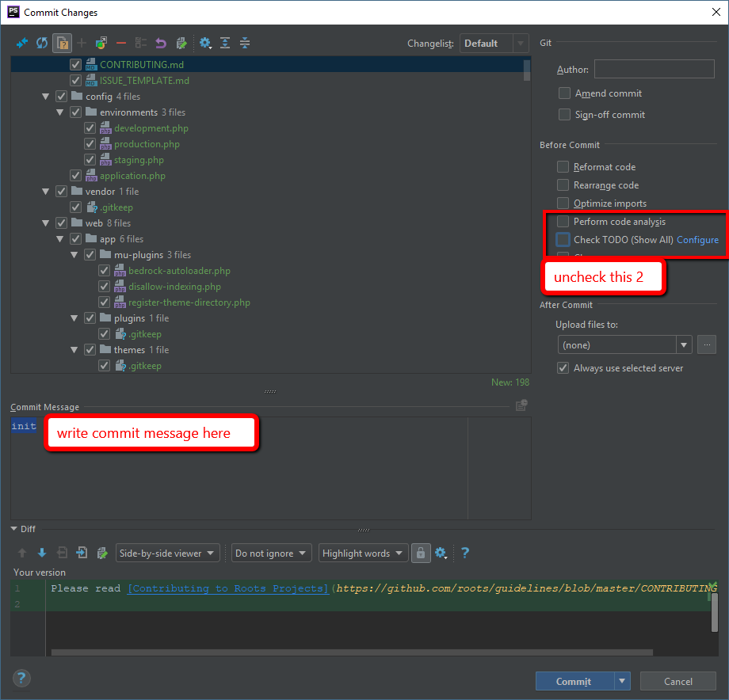Uncheck the Perform code analysis option
729x700 pixels.
pos(563,222)
